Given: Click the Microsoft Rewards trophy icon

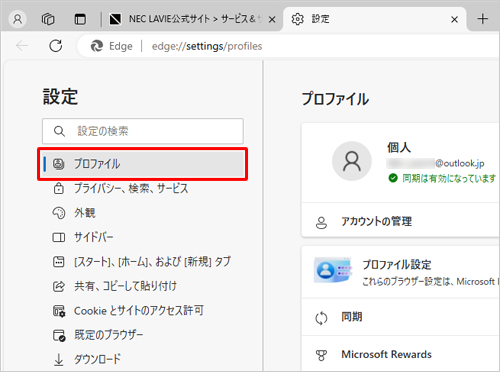Looking at the screenshot, I should coord(321,355).
